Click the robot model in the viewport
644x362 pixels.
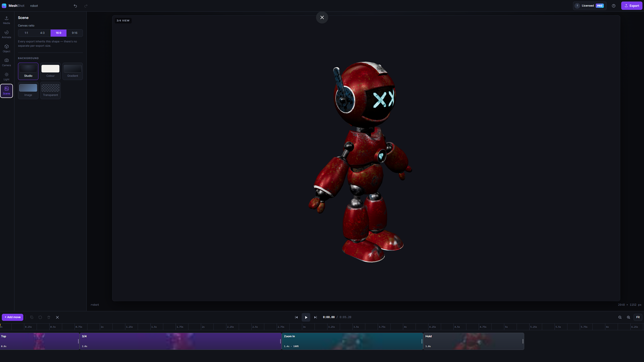point(361,162)
